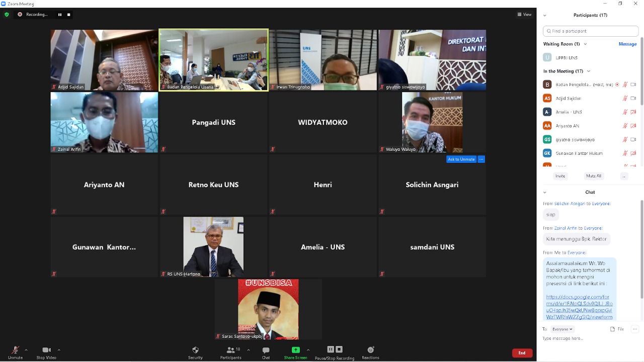Click the File attachment icon in chat

[x=617, y=329]
